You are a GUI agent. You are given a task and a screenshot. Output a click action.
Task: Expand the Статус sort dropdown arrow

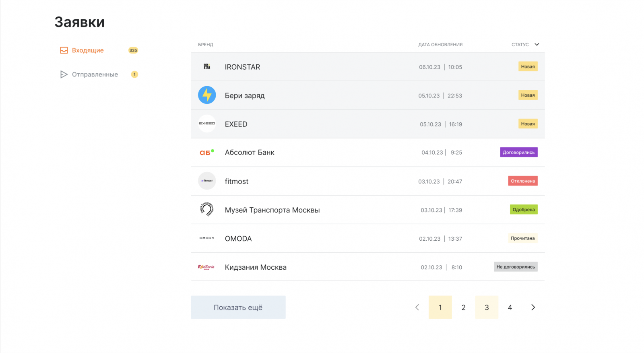[537, 45]
